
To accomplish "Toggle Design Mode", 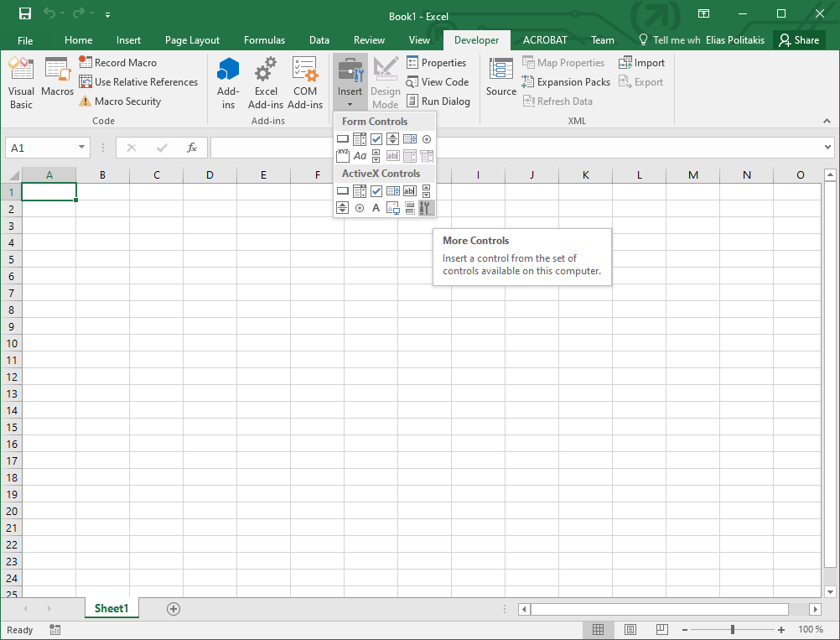I will point(385,83).
